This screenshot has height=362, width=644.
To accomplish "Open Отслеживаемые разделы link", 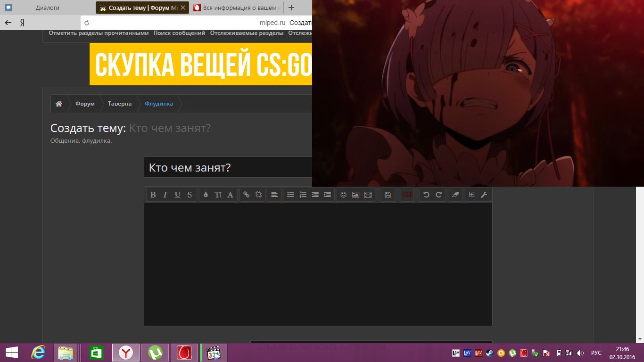I will pyautogui.click(x=247, y=33).
